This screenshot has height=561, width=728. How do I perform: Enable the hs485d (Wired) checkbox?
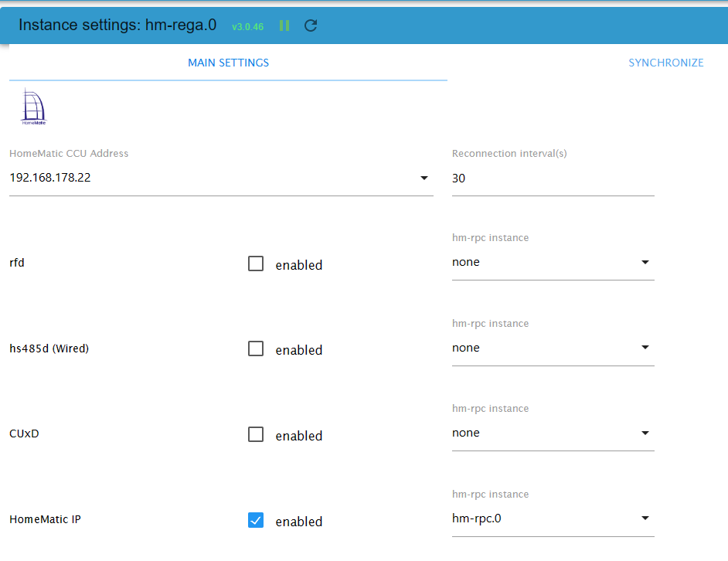click(x=256, y=348)
